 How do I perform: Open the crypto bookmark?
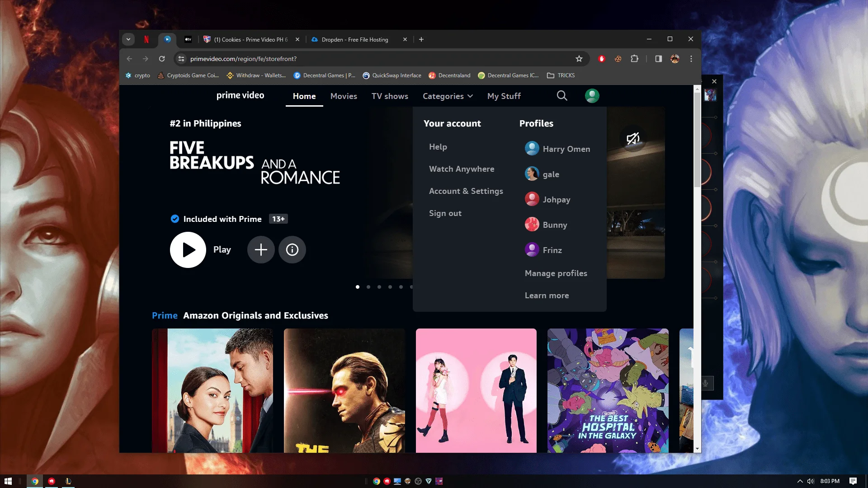click(138, 75)
